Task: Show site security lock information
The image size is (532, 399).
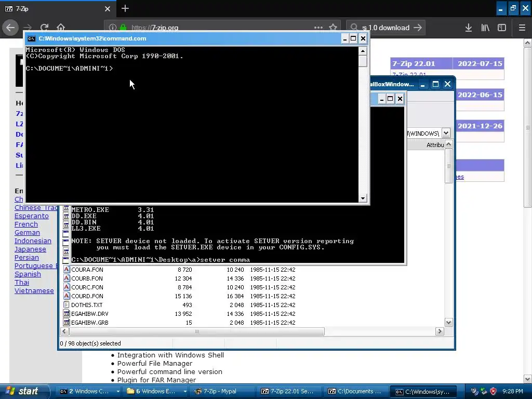Action: click(123, 28)
